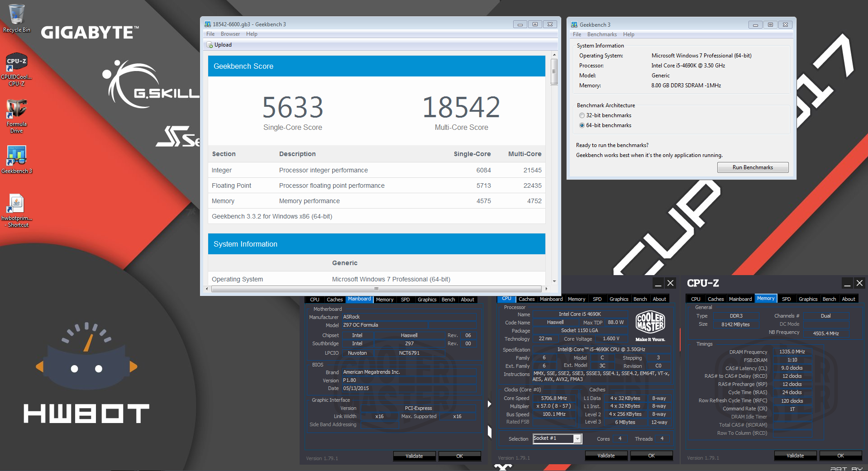Click the CAS# Latency 9.0 clocks value
This screenshot has width=868, height=471.
pos(792,368)
